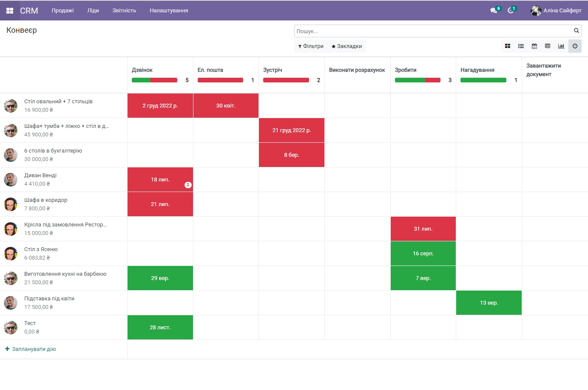
Task: Click the search magnifier icon
Action: tap(577, 31)
